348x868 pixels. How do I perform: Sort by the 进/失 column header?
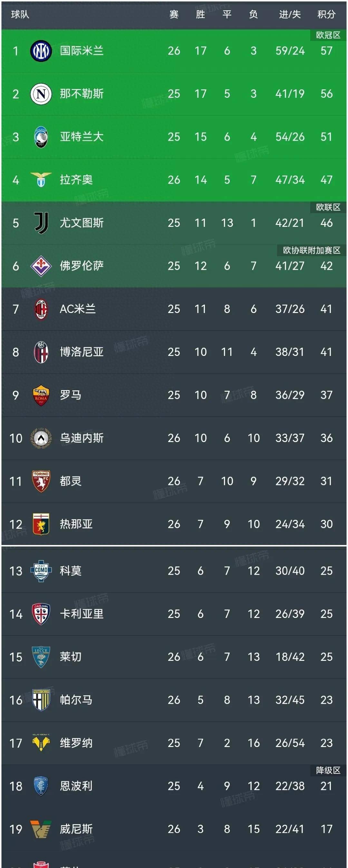click(x=290, y=15)
